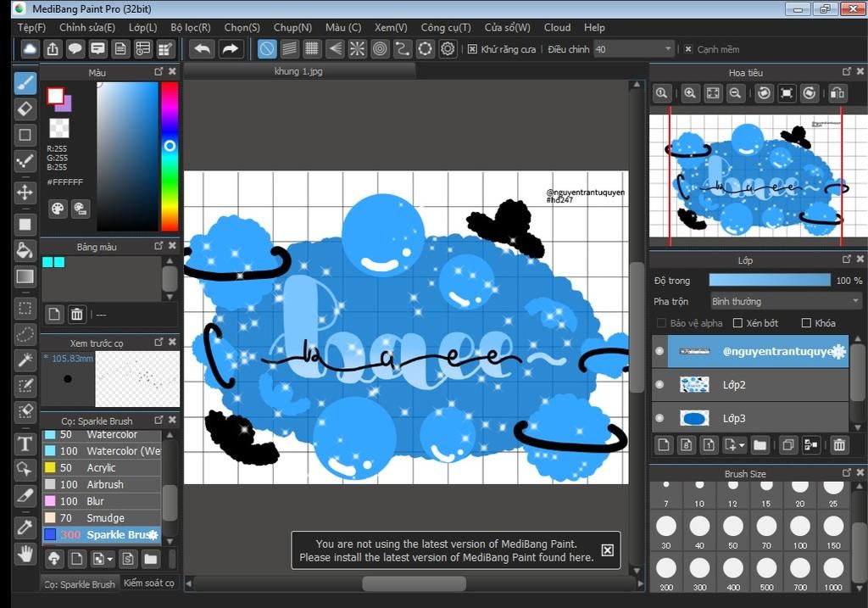Hide the Lớp3 layer

659,418
